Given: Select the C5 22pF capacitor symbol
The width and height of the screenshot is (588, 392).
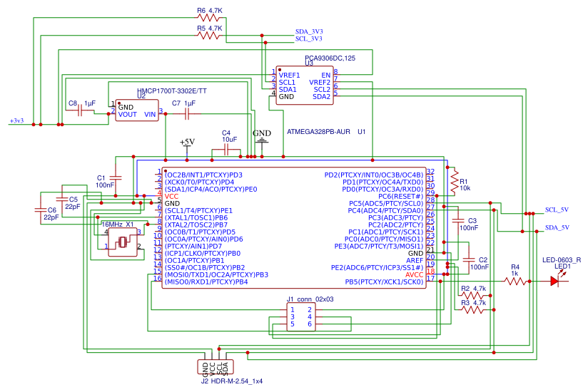Looking at the screenshot, I should pos(62,199).
